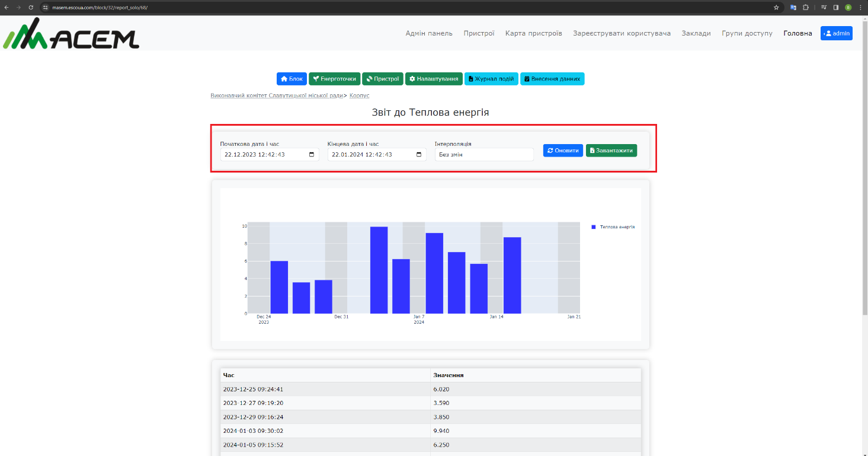Screen dimensions: 868x456
Task: Click the Google Translate icon
Action: (x=793, y=7)
